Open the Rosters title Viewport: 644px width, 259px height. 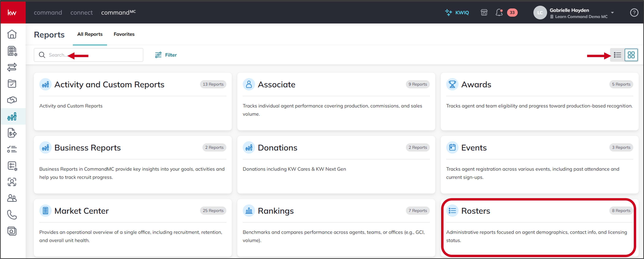click(475, 211)
